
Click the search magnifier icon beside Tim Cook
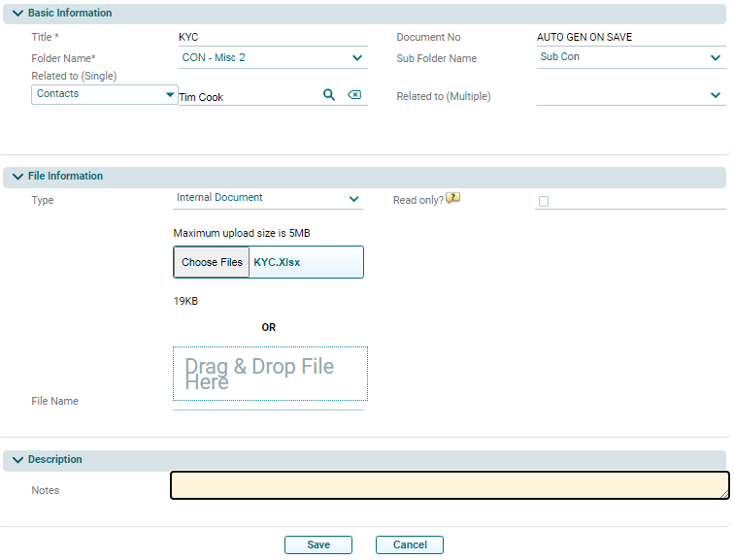329,95
